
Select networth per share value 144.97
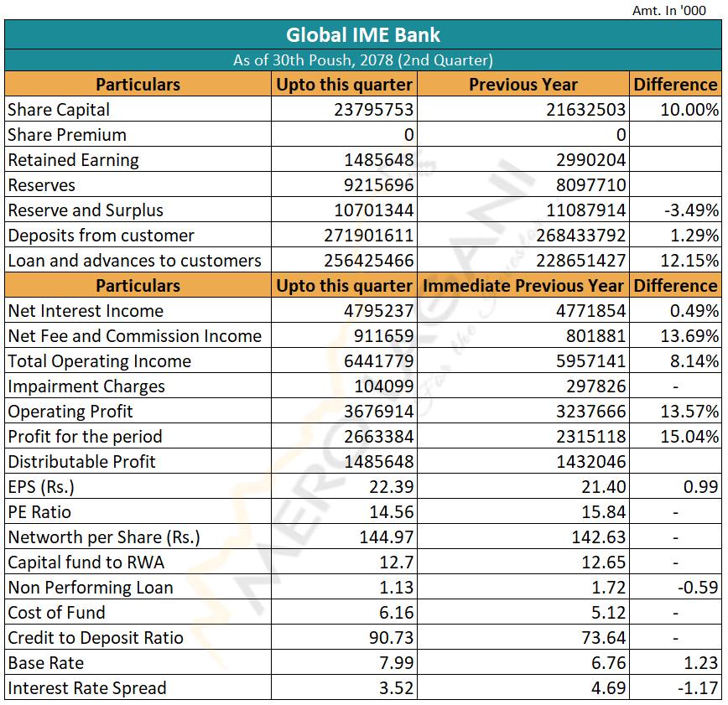tap(387, 537)
